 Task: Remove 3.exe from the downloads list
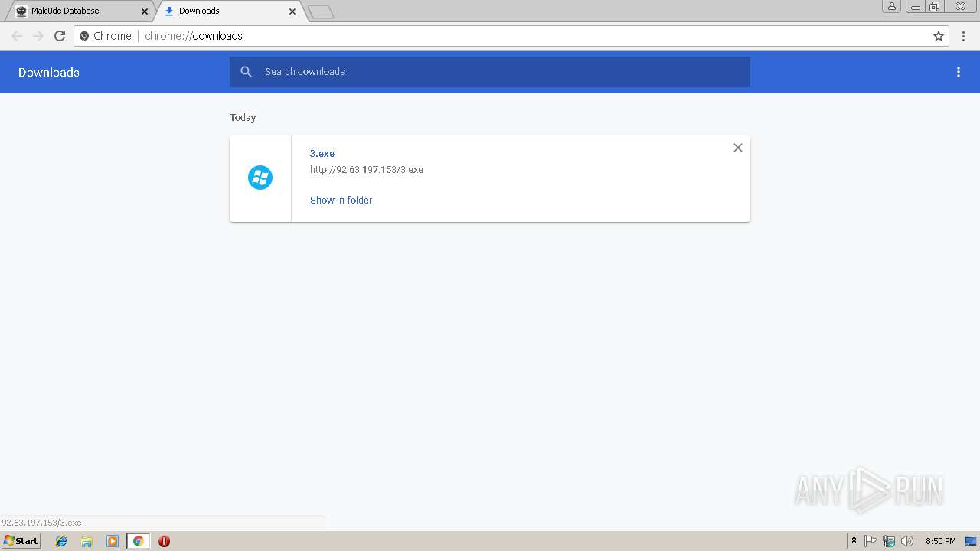point(738,148)
